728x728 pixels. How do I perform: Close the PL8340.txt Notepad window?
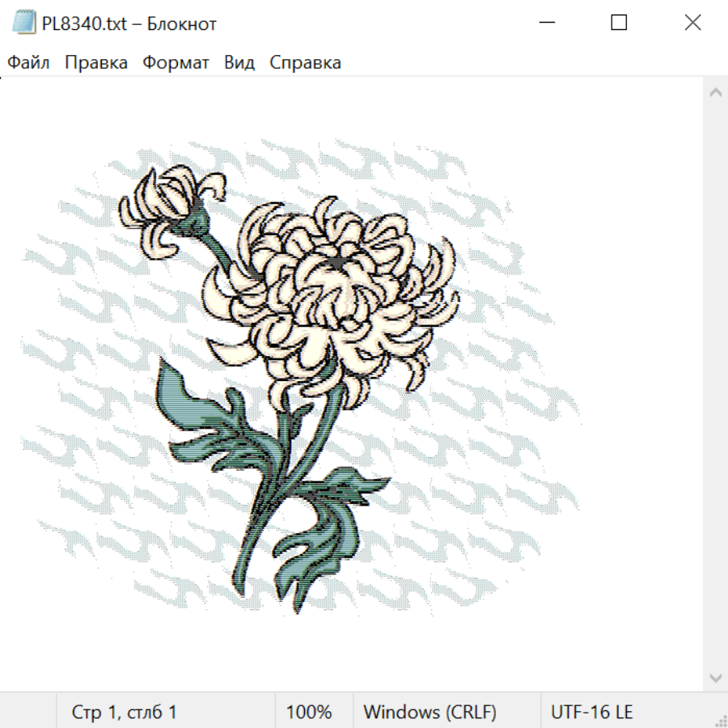pyautogui.click(x=692, y=23)
